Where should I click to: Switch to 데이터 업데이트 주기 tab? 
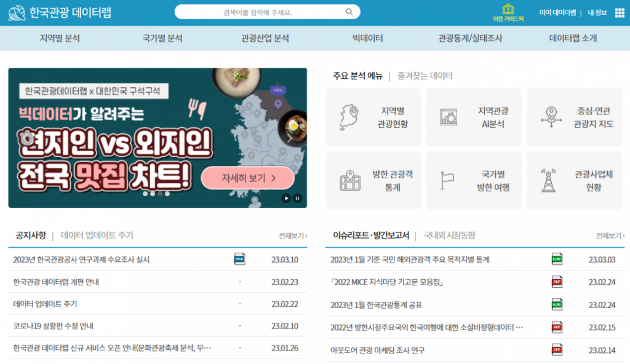click(97, 235)
